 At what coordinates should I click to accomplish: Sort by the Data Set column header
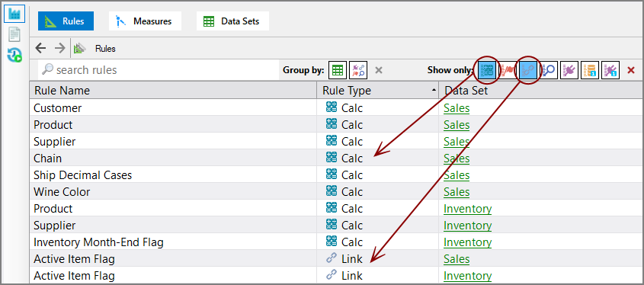(x=541, y=91)
